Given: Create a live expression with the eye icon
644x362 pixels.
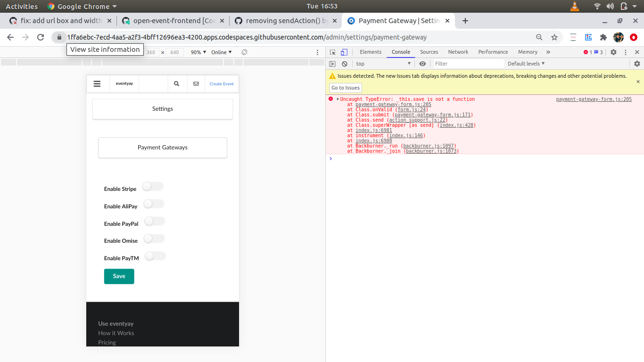Looking at the screenshot, I should (x=422, y=63).
